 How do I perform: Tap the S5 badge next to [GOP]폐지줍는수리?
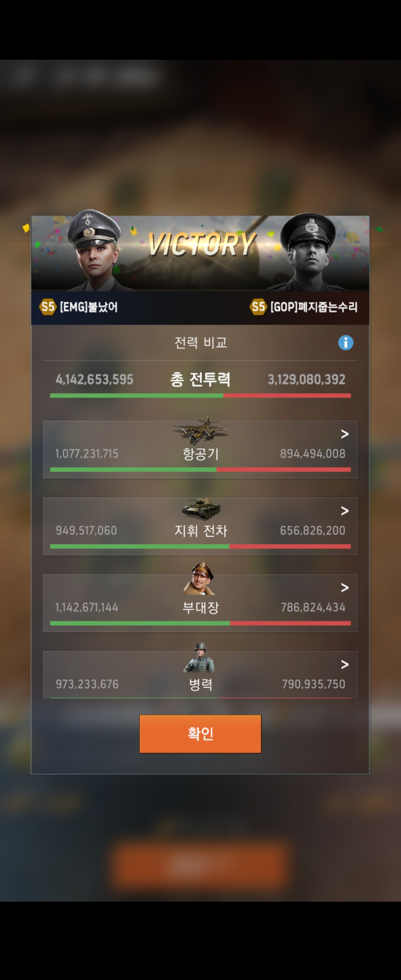click(x=258, y=306)
